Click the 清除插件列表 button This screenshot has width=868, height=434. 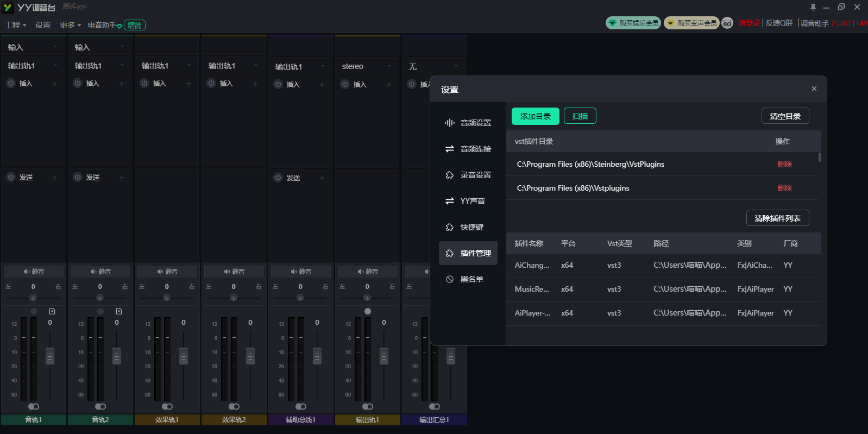(x=777, y=218)
